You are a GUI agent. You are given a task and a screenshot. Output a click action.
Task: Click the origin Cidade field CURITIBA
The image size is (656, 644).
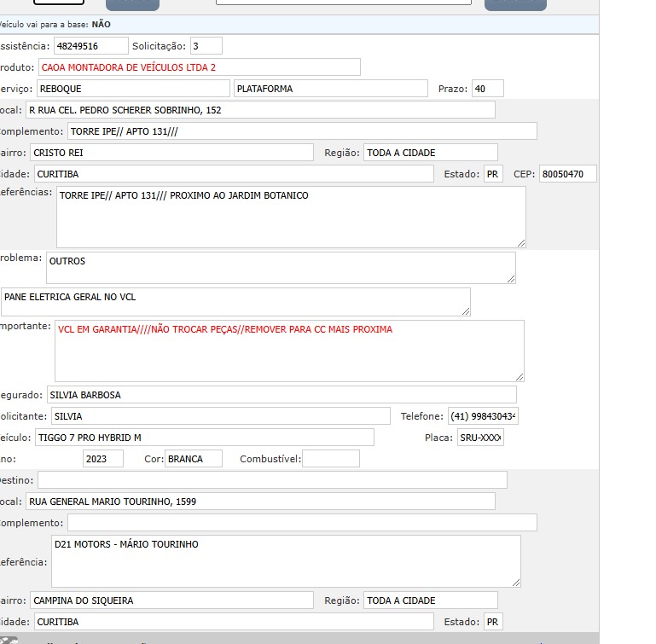point(234,174)
